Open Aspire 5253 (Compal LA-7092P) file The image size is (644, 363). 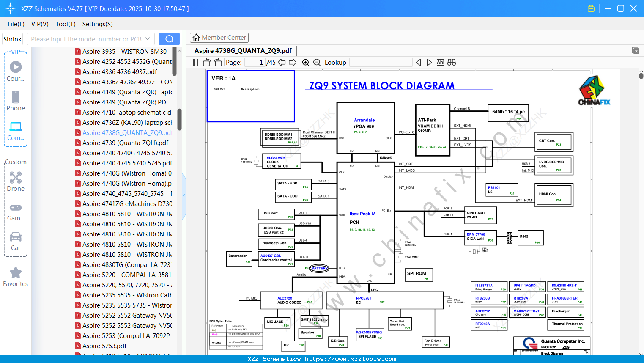[126, 335]
